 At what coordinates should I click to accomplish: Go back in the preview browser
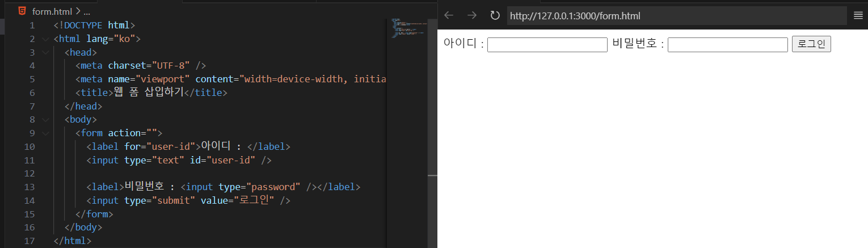pos(449,15)
